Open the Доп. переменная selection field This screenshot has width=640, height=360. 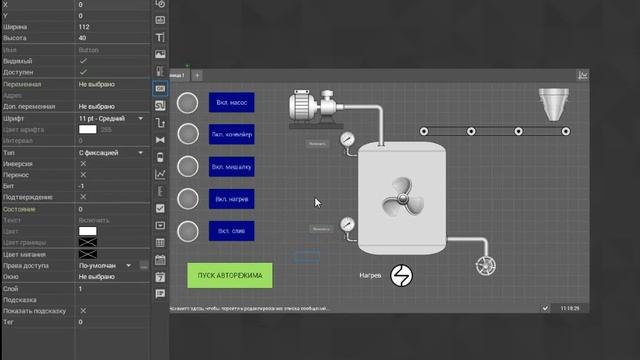(112, 106)
